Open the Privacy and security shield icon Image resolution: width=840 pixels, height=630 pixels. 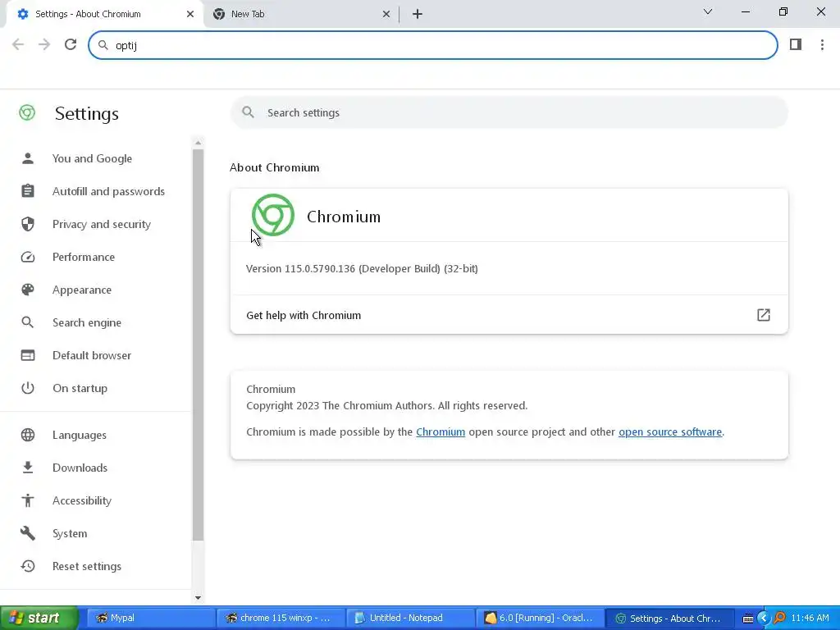(x=27, y=224)
